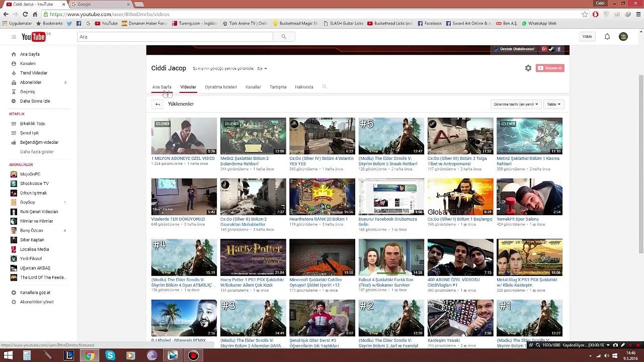Click the back arrow beside Yüklenenler
This screenshot has height=362, width=644.
tap(157, 104)
